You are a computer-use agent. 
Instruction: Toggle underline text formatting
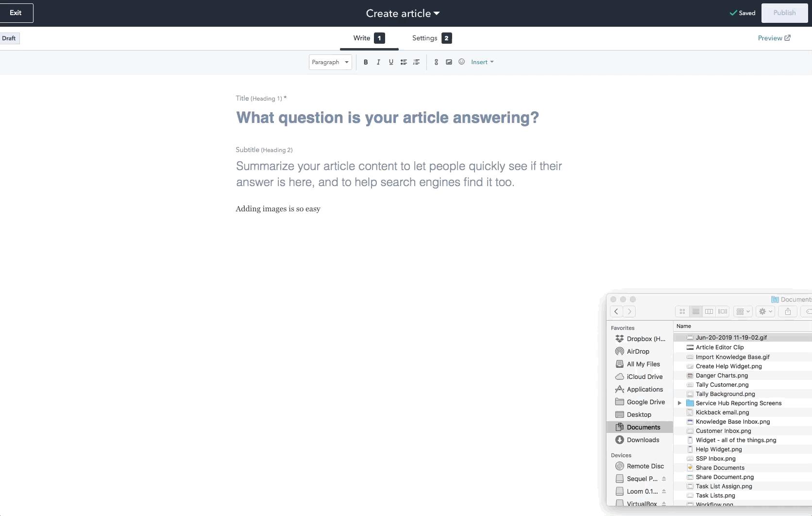391,62
